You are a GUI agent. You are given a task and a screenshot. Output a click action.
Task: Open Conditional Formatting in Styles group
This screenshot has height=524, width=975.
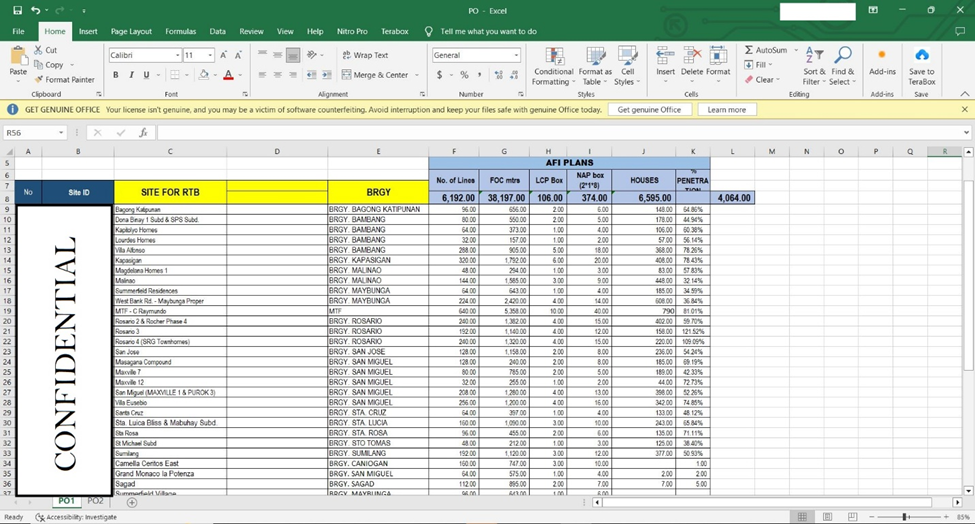pyautogui.click(x=553, y=64)
